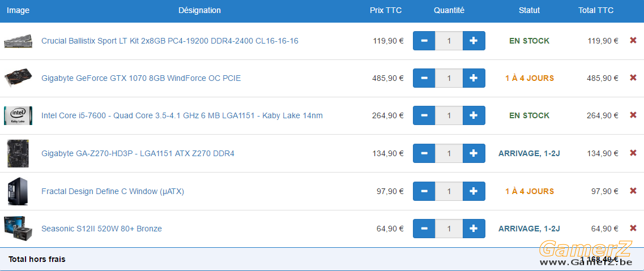Click the Image column header

coord(18,10)
